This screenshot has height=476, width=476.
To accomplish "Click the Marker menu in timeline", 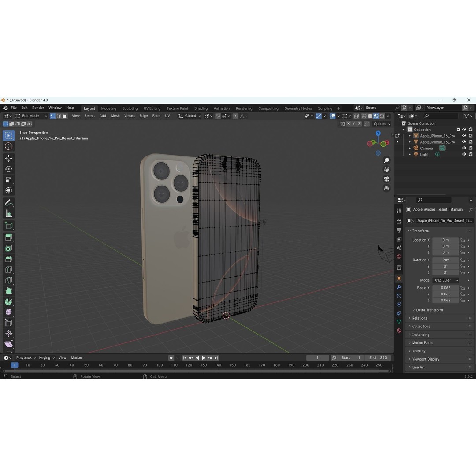I will pos(77,357).
